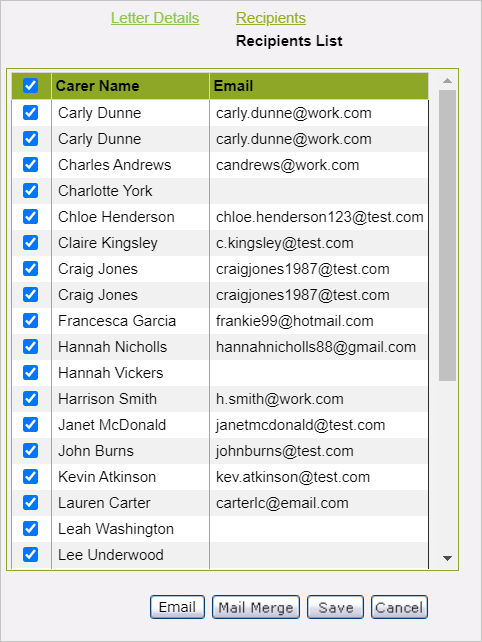The height and width of the screenshot is (642, 482).
Task: Uncheck Kevin Atkinson recipient
Action: tap(30, 477)
